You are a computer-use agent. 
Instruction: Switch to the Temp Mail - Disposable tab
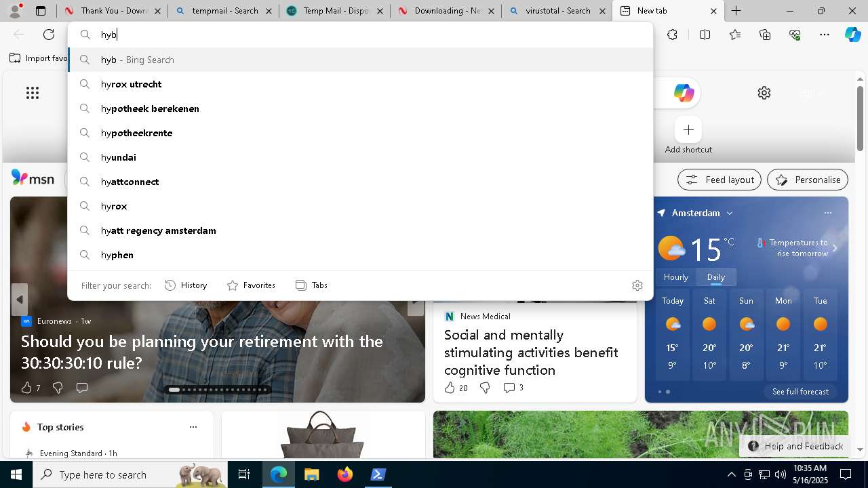pyautogui.click(x=334, y=11)
